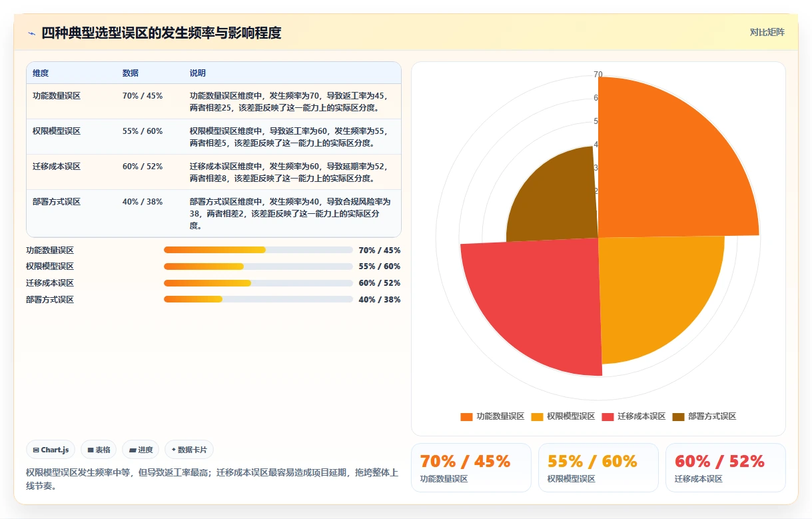Click the 40% / 38% table cell
The height and width of the screenshot is (519, 812).
coord(143,202)
